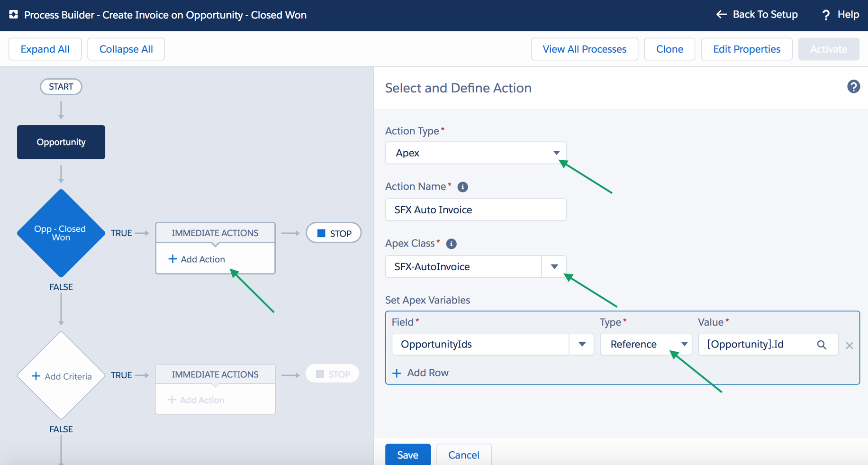The height and width of the screenshot is (465, 868).
Task: Click the Back To Setup arrow link
Action: coord(757,15)
